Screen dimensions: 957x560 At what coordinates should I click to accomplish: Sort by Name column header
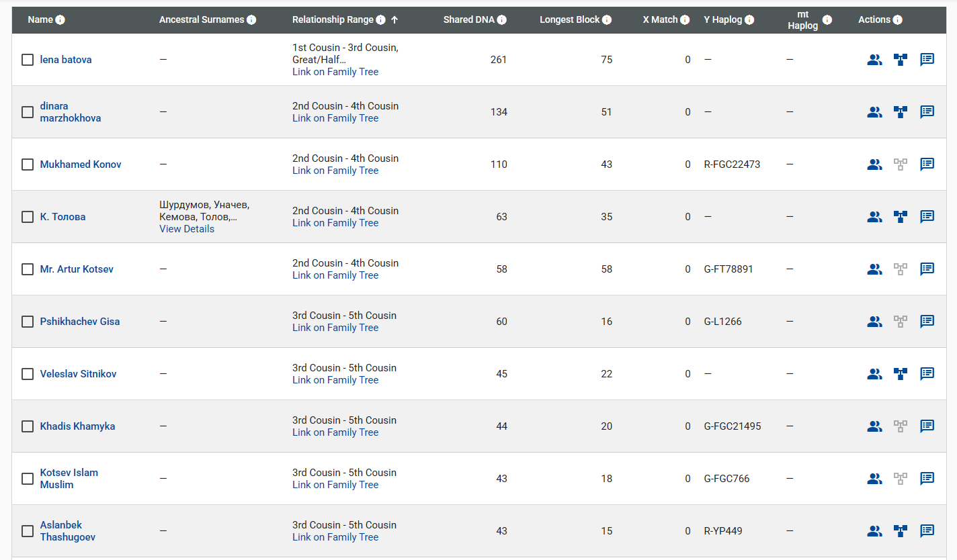click(x=40, y=20)
